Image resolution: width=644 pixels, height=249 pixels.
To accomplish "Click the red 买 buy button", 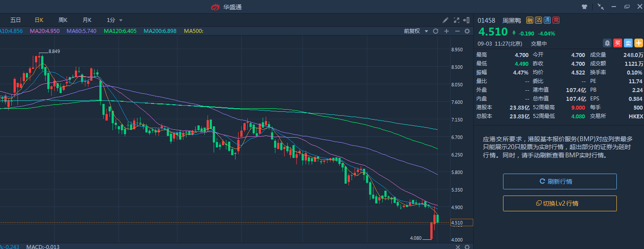I will (618, 43).
